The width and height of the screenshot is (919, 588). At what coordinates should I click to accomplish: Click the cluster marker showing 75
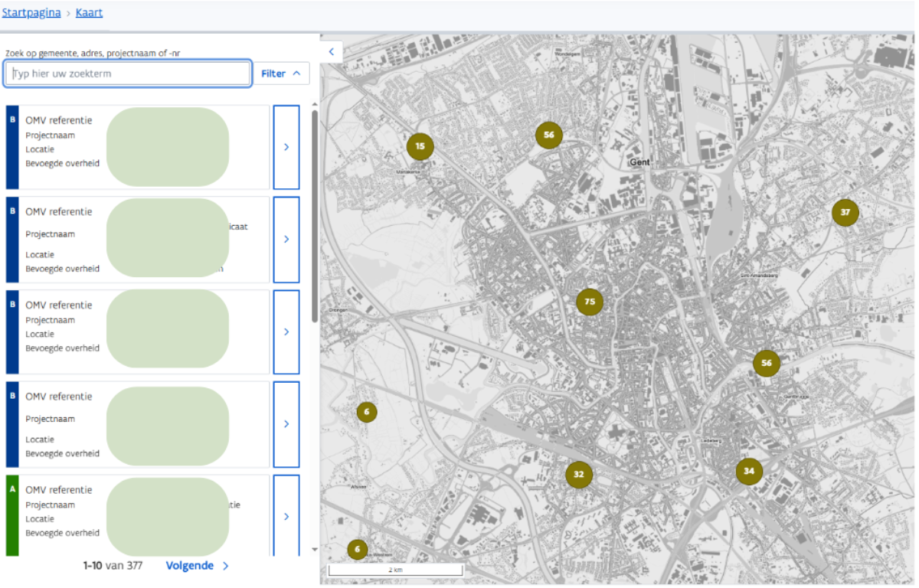(x=589, y=302)
